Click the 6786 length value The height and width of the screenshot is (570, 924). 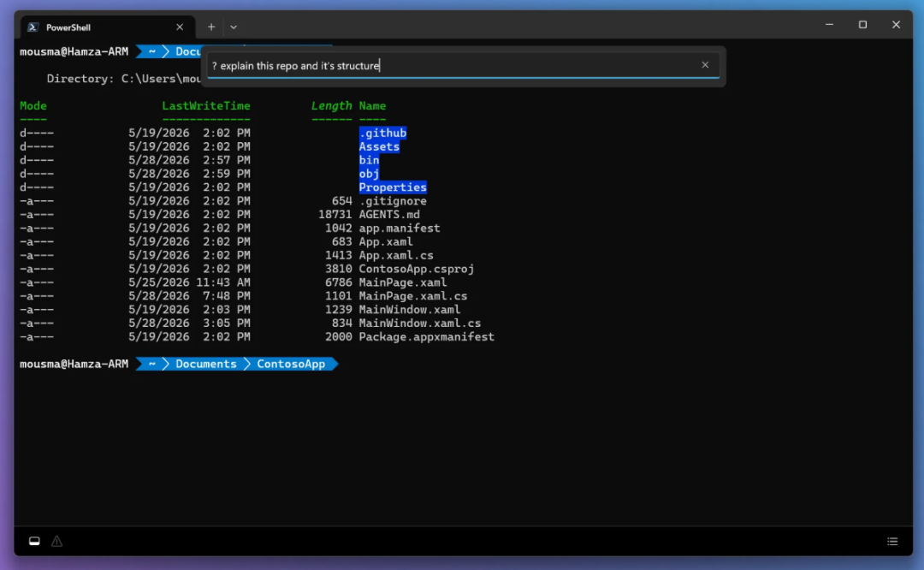(338, 282)
